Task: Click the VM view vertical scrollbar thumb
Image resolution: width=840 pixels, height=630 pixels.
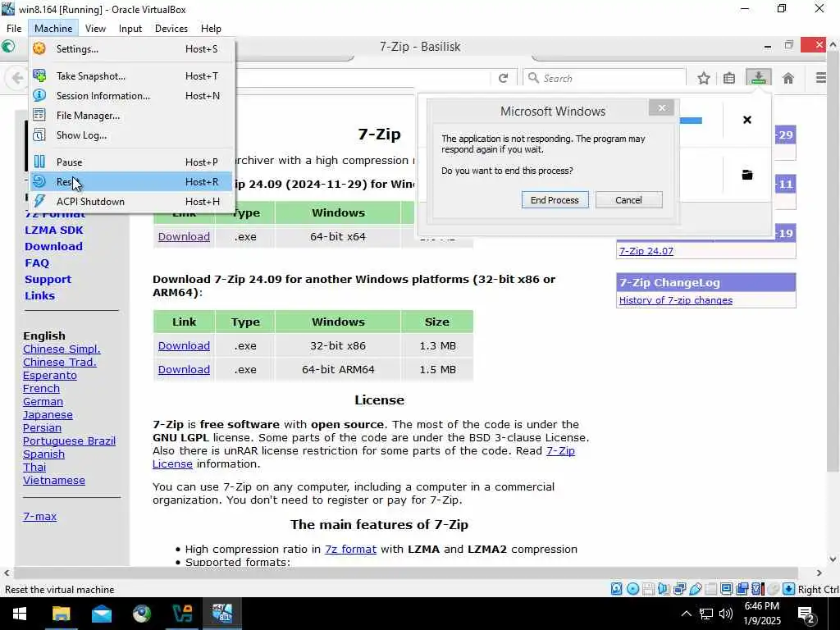Action: point(833,262)
